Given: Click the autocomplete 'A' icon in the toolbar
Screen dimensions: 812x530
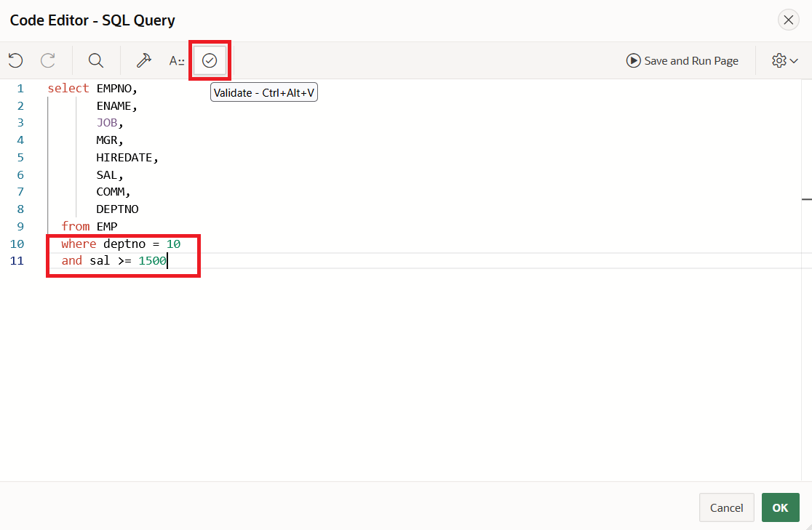Looking at the screenshot, I should (x=176, y=60).
